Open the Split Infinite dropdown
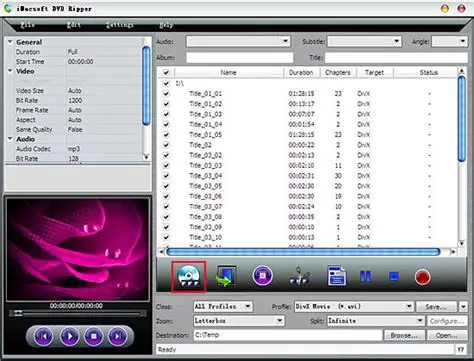Image resolution: width=474 pixels, height=361 pixels. coord(375,321)
